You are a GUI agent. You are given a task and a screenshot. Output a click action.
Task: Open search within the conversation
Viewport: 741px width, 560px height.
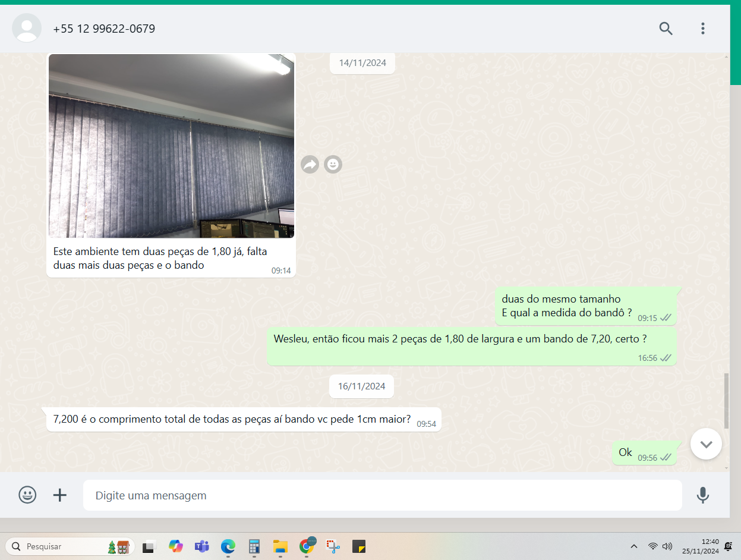[666, 29]
